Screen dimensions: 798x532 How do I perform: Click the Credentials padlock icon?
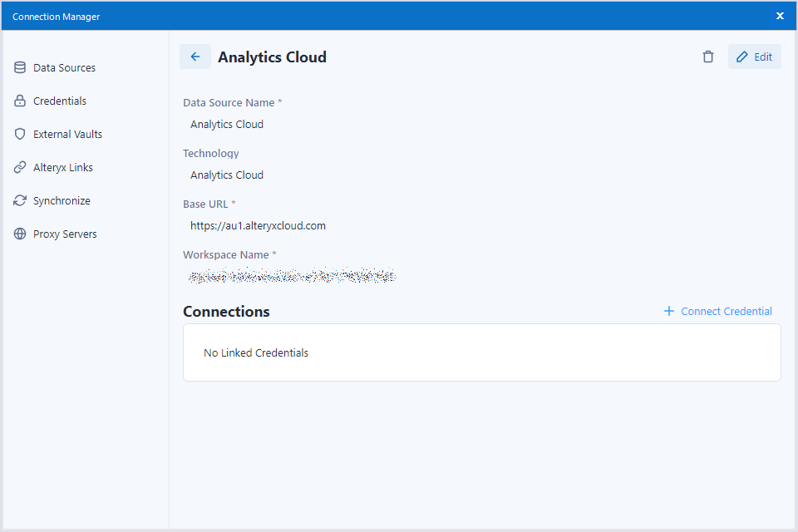(x=20, y=101)
